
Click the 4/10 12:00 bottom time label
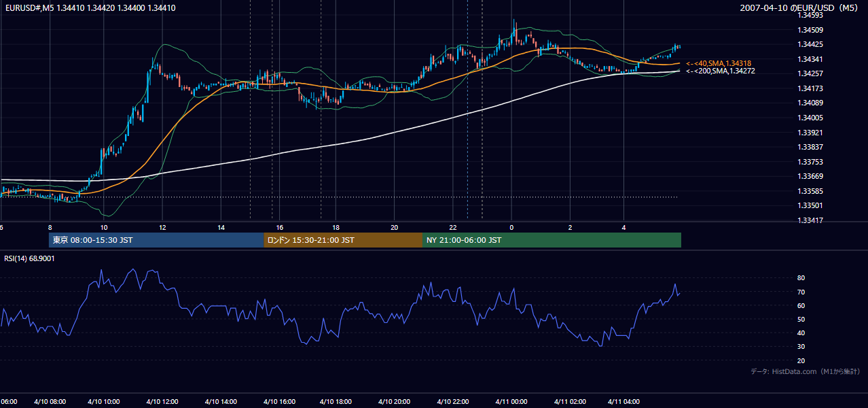pyautogui.click(x=162, y=402)
